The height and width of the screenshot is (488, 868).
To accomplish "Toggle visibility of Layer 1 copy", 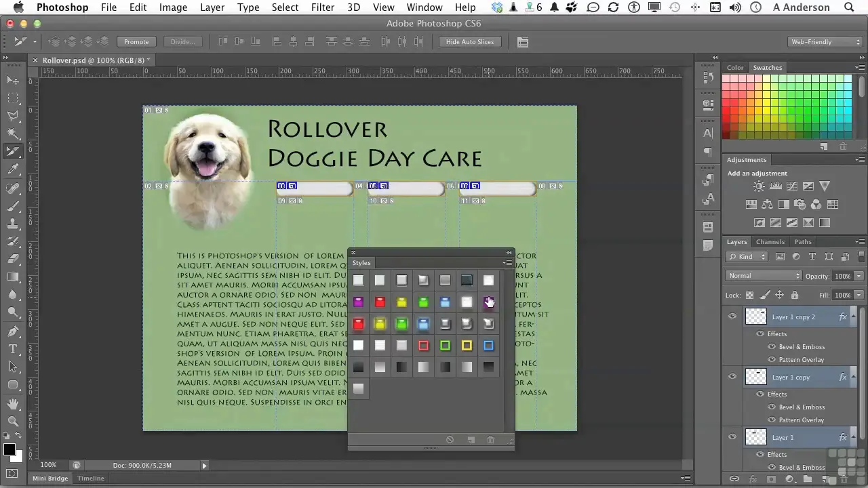I will [x=732, y=377].
